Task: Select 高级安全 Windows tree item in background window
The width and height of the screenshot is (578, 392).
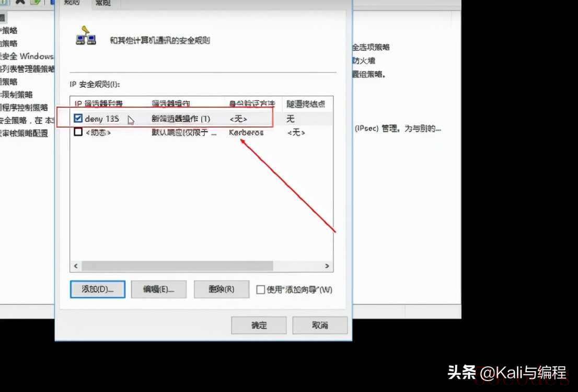Action: pyautogui.click(x=27, y=56)
